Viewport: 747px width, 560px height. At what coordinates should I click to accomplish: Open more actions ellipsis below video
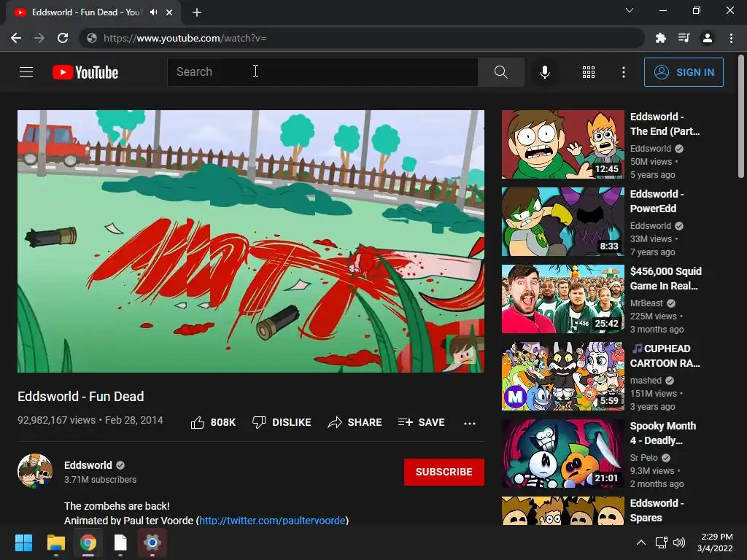tap(470, 423)
